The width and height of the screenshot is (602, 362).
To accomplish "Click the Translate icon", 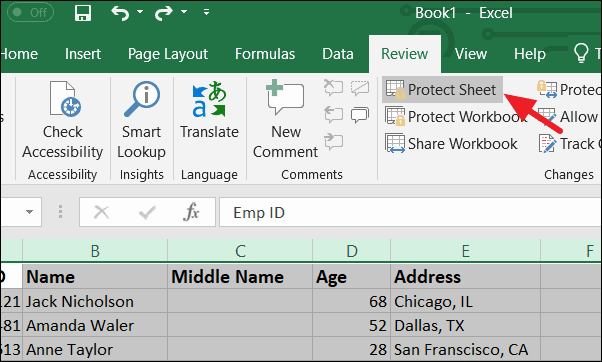I will pyautogui.click(x=209, y=99).
